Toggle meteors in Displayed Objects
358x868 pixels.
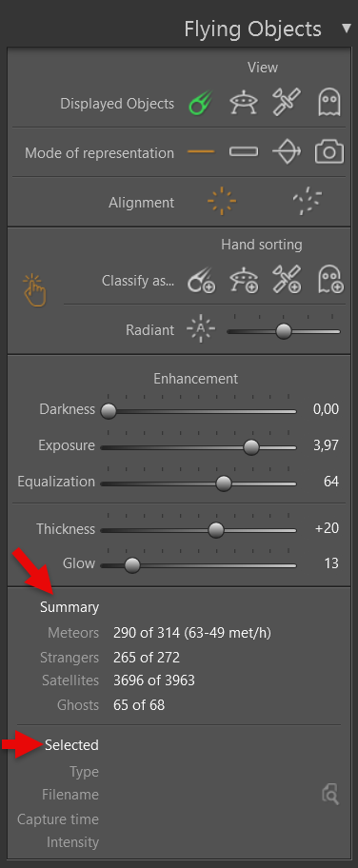pos(200,104)
